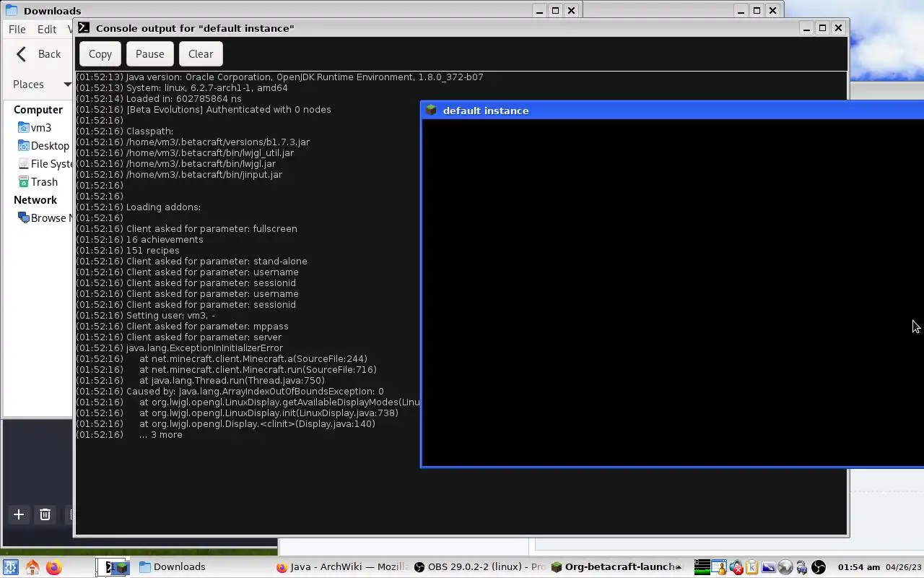Open the applications menu on the taskbar

click(x=10, y=567)
